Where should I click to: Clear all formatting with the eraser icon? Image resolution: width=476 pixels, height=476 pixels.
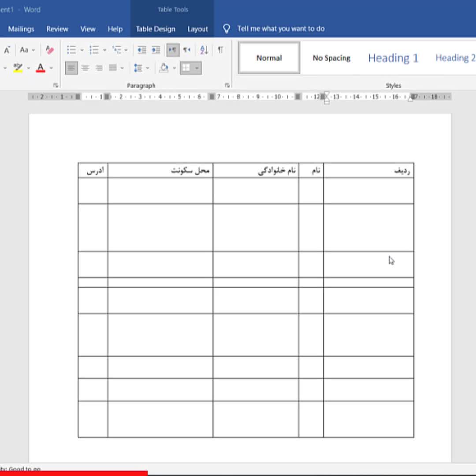click(49, 50)
